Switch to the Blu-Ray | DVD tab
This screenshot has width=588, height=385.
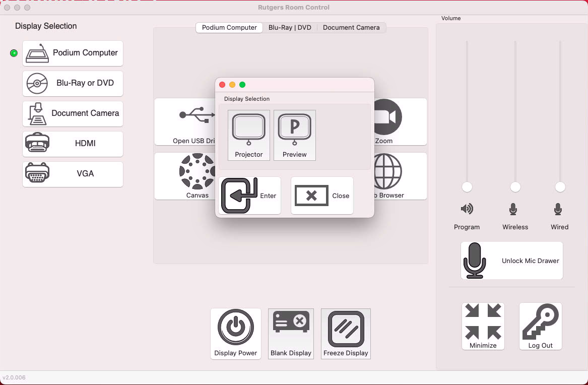pos(290,28)
